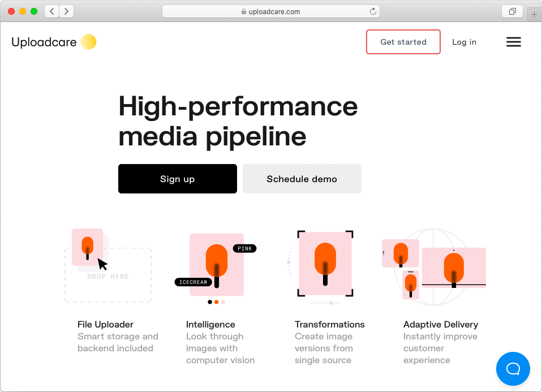Reload the page with refresh icon

tap(373, 11)
